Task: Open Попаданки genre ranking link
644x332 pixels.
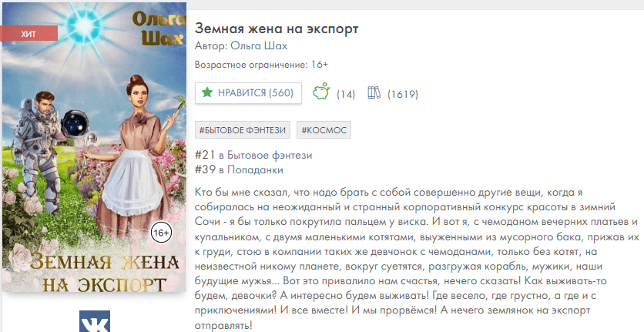Action: click(x=255, y=169)
